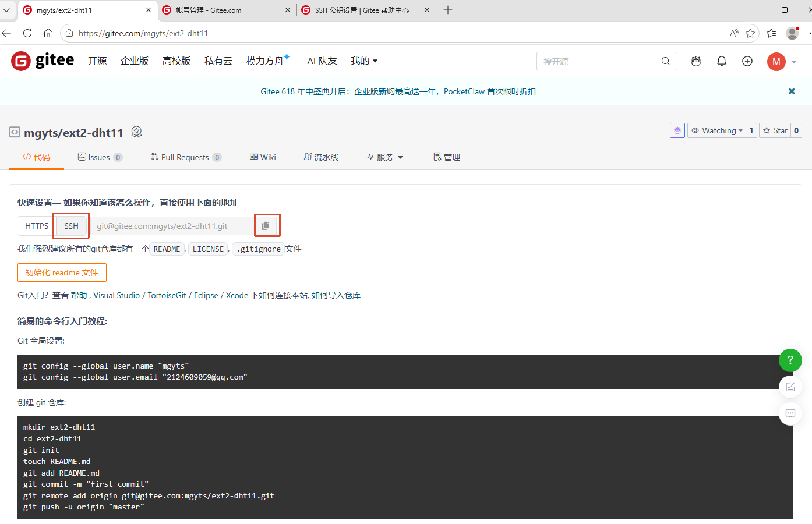Toggle read aloud in address bar
812x524 pixels.
click(734, 33)
